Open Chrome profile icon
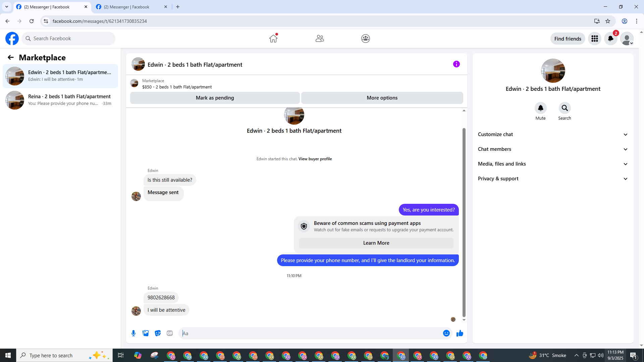 (625, 21)
